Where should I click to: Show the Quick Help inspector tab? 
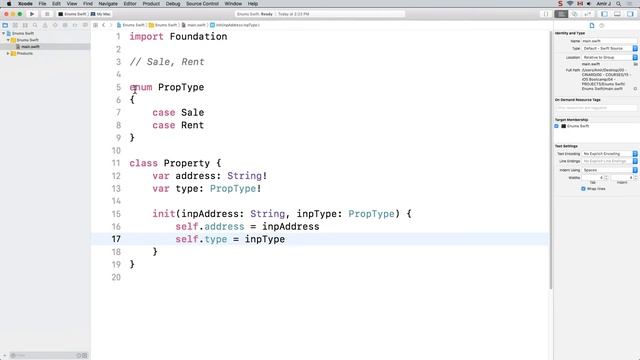(x=602, y=25)
